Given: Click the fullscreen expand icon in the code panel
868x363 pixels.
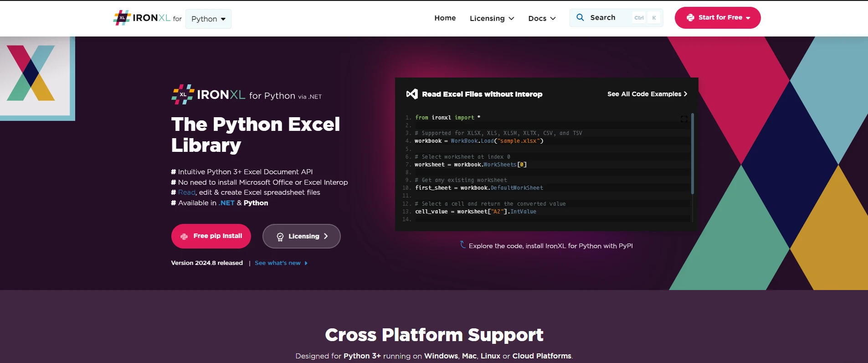Looking at the screenshot, I should pos(683,119).
